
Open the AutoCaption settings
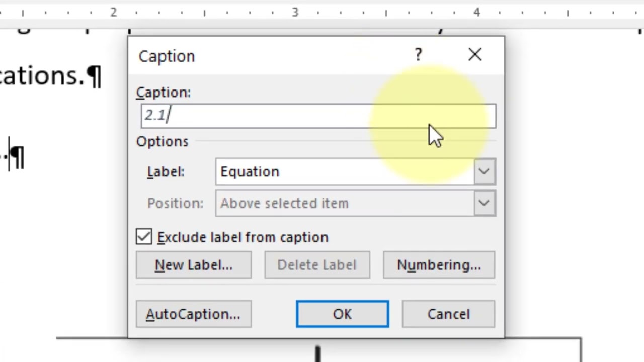pos(194,314)
